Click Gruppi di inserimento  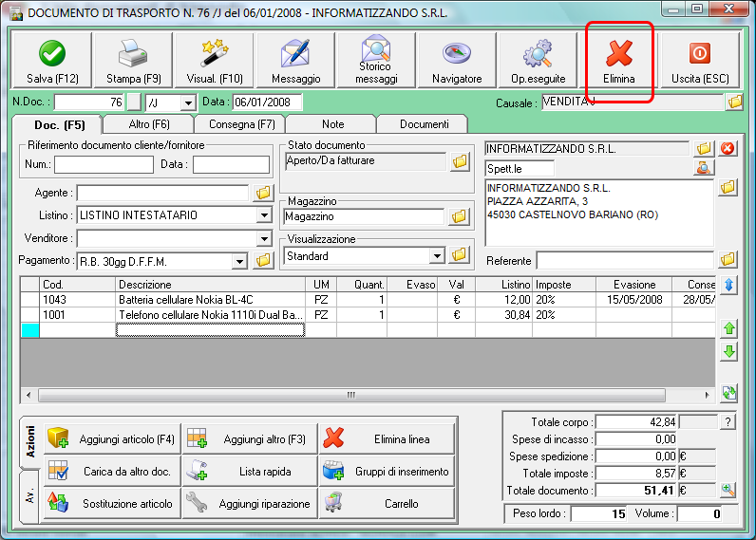[x=387, y=471]
